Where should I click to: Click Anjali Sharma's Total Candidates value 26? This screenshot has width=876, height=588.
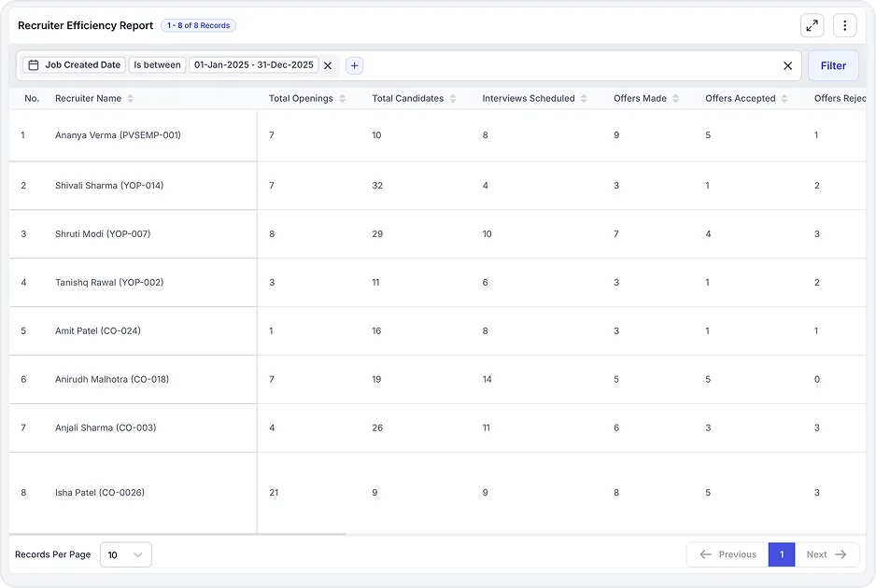(377, 428)
